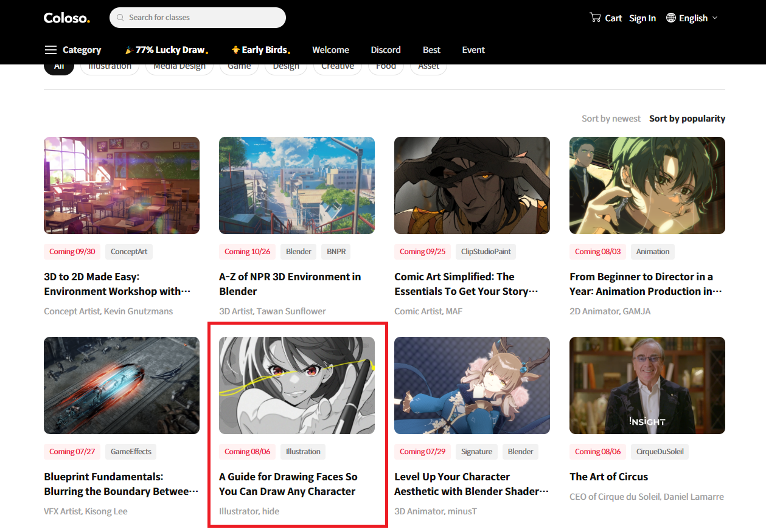Go to the Welcome page
Screen dimensions: 766x532
click(330, 50)
